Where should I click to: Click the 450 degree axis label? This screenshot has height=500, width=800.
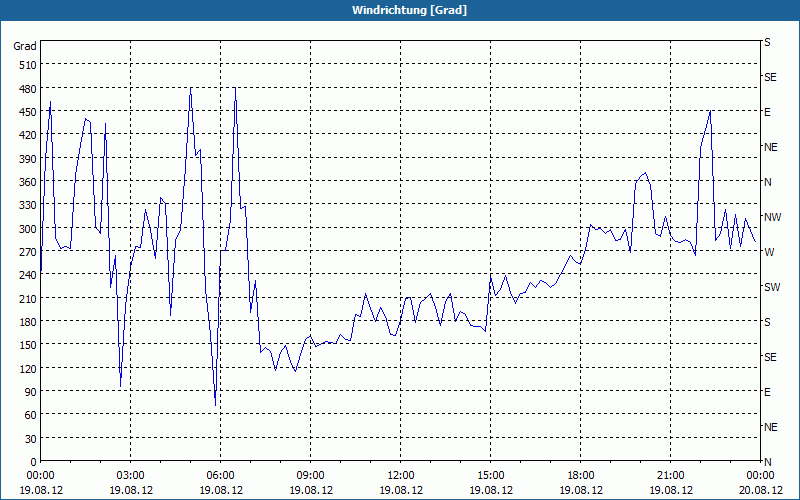click(28, 112)
